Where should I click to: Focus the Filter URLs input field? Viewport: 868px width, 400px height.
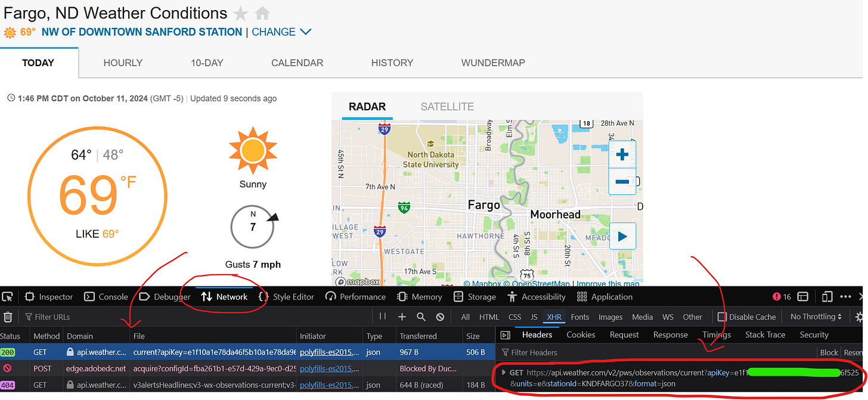(197, 317)
